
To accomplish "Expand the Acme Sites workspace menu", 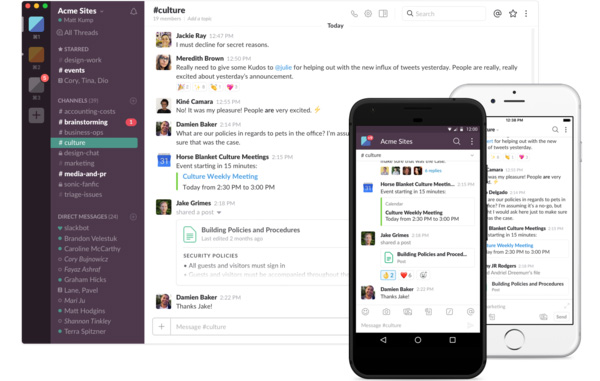I will 80,11.
